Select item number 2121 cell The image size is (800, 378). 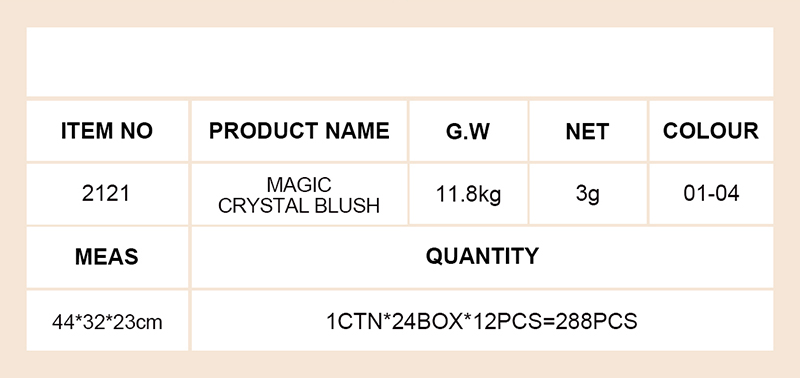[x=107, y=194]
